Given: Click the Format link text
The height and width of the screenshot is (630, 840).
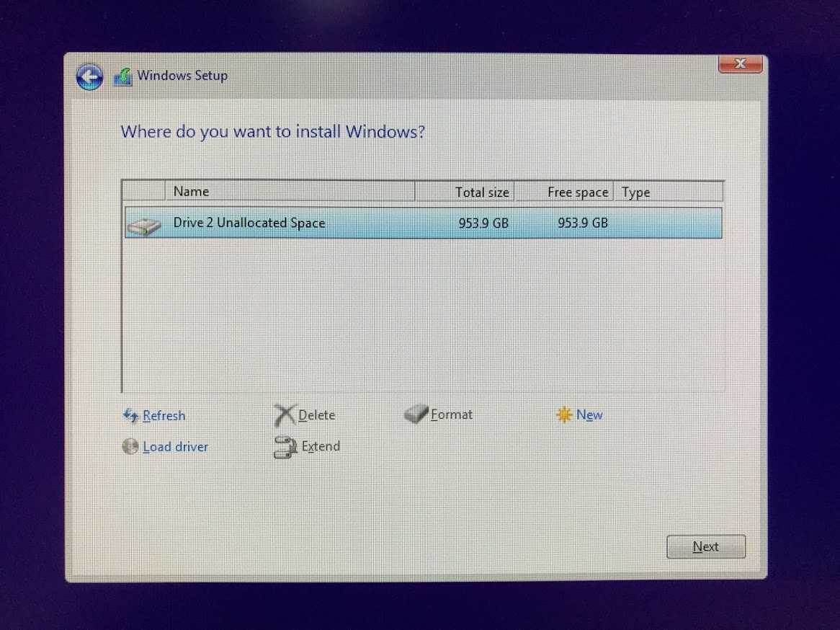Looking at the screenshot, I should coord(452,414).
